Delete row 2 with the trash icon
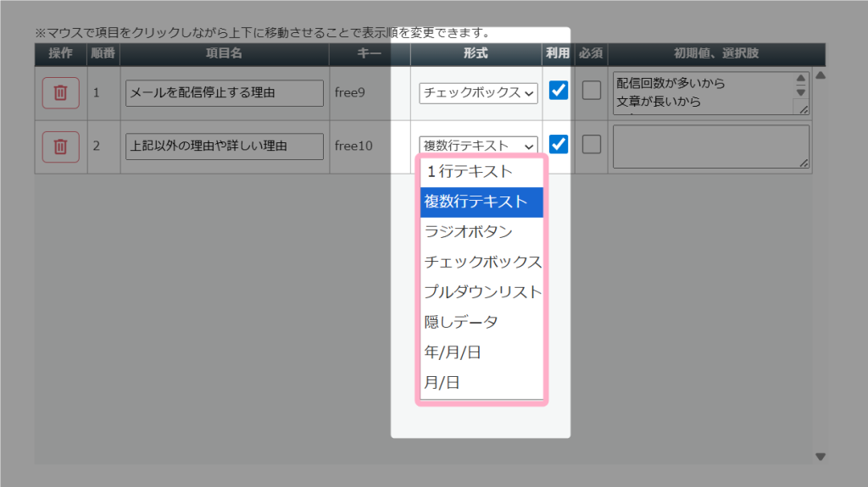868x487 pixels. coord(61,146)
